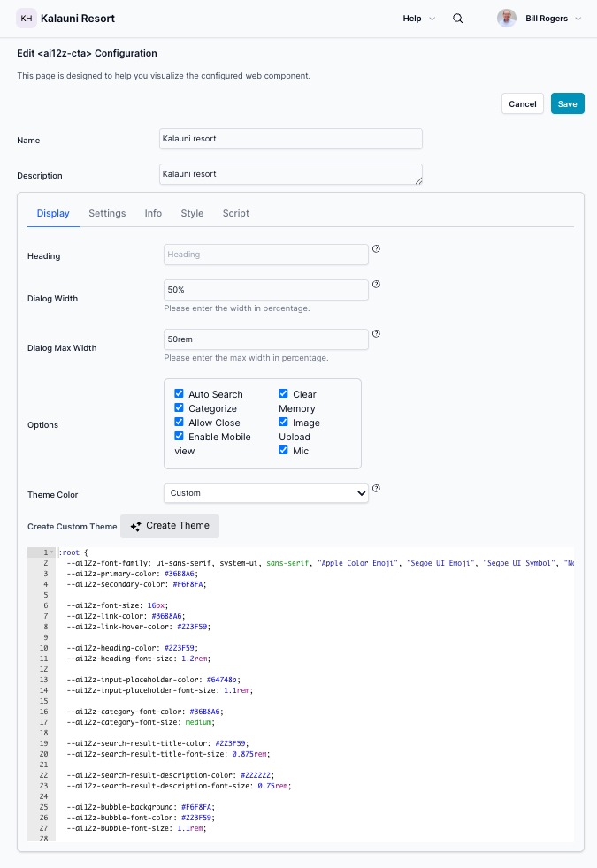This screenshot has height=868, width=597.
Task: Open the Style tab
Action: (x=192, y=213)
